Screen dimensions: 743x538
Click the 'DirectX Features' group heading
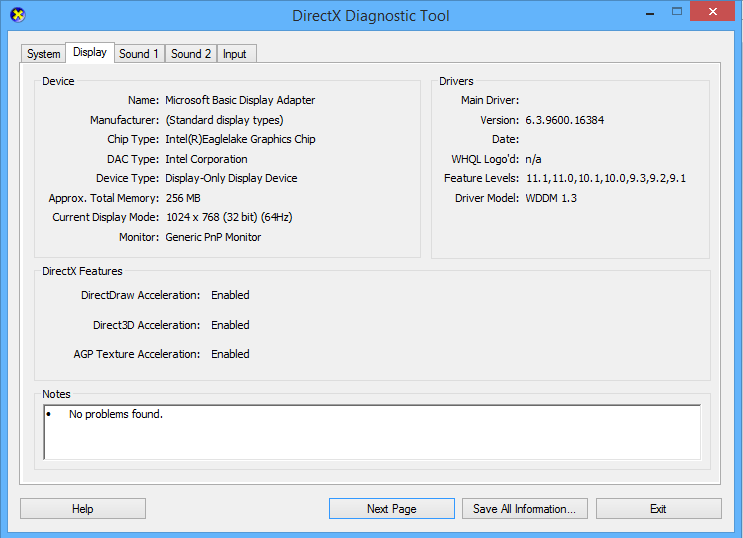coord(82,271)
